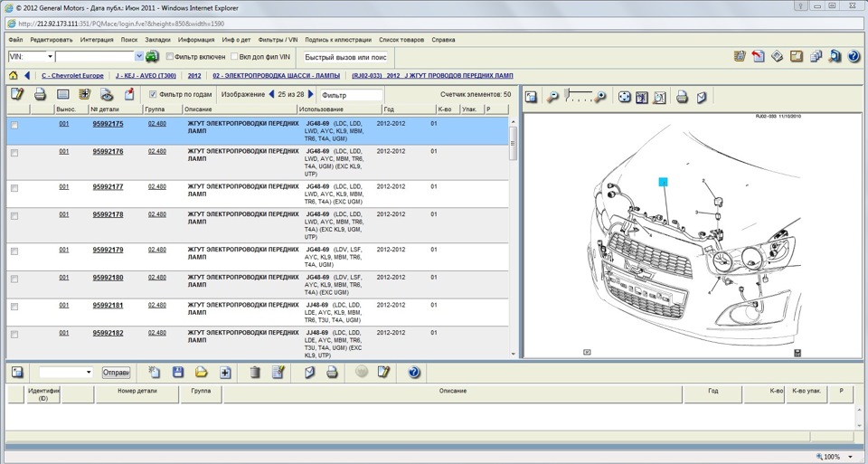The height and width of the screenshot is (464, 868).
Task: Check the row checkbox for part 95992177
Action: (x=14, y=188)
